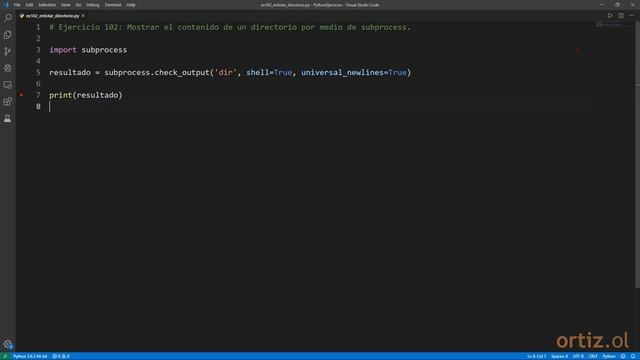Screen dimensions: 640x360
Task: Select Python interpreter in status bar
Action: click(30, 356)
